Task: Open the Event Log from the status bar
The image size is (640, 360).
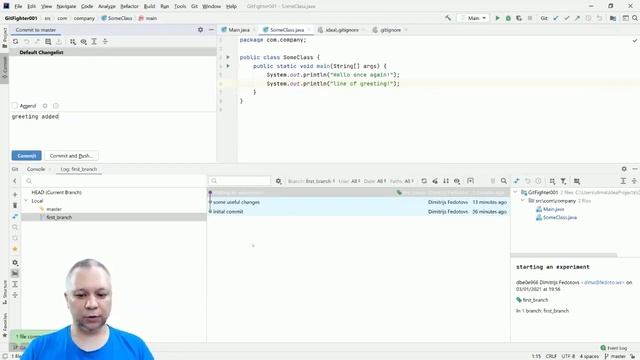Action: [x=613, y=348]
